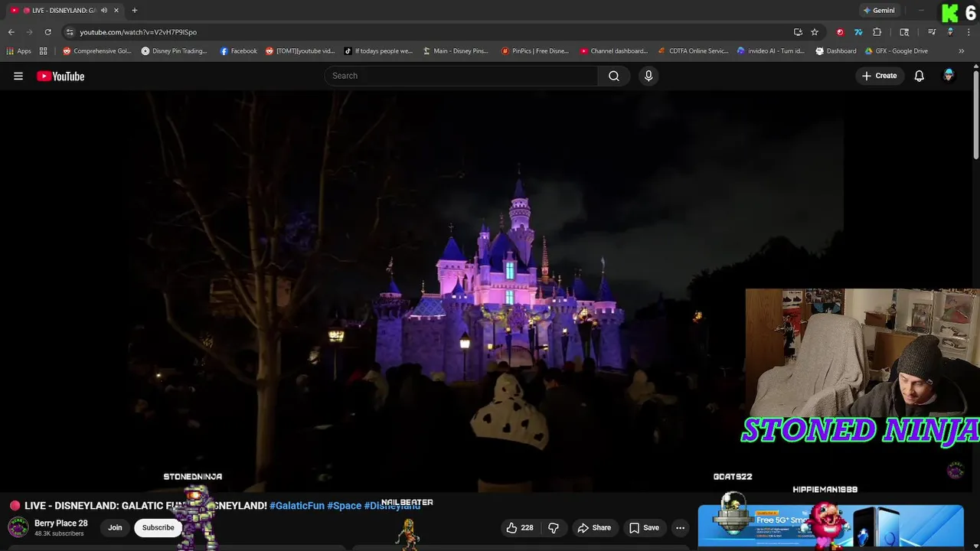Mute the tab via speaker icon
This screenshot has height=551, width=980.
coord(104,11)
